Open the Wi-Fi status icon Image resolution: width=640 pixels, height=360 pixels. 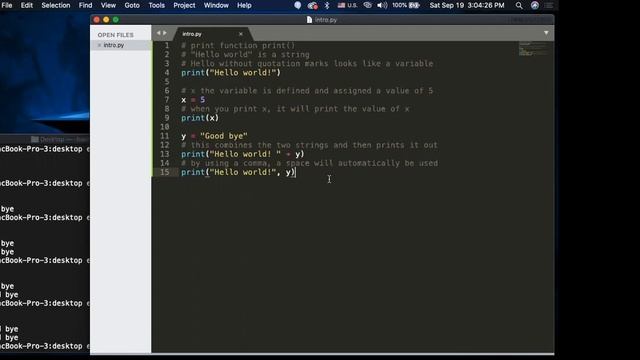point(367,5)
